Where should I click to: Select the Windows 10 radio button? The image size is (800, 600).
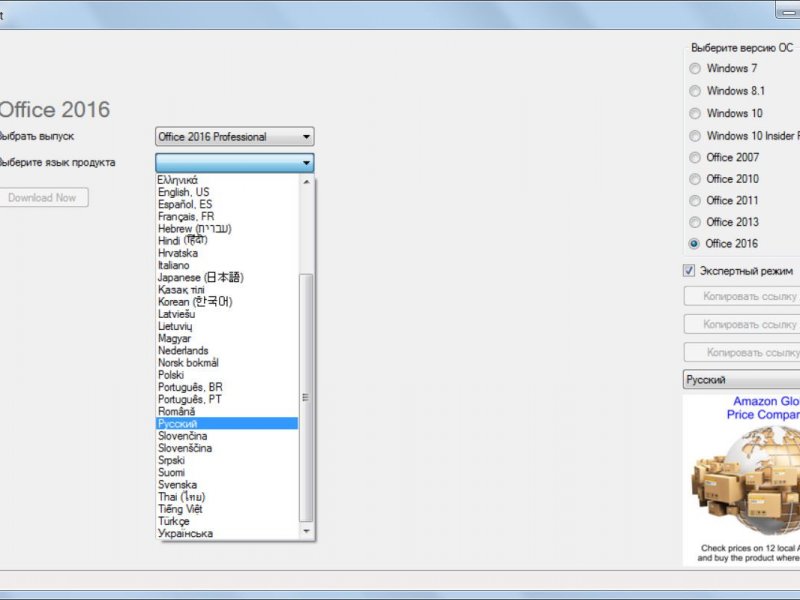point(694,113)
